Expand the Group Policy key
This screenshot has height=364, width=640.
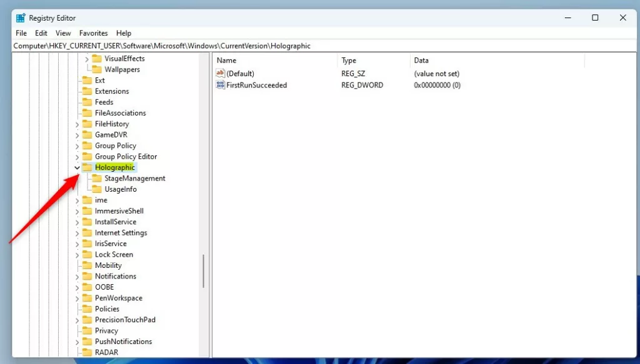tap(77, 146)
